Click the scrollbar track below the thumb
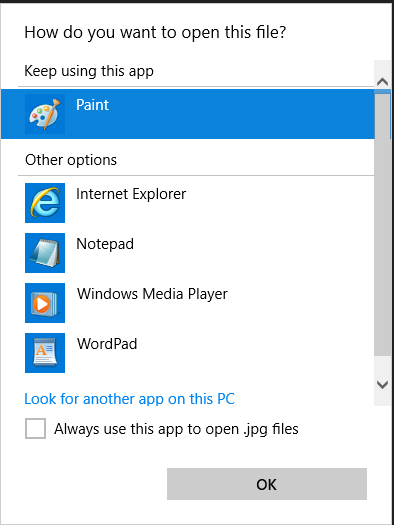394x525 pixels. (x=382, y=366)
